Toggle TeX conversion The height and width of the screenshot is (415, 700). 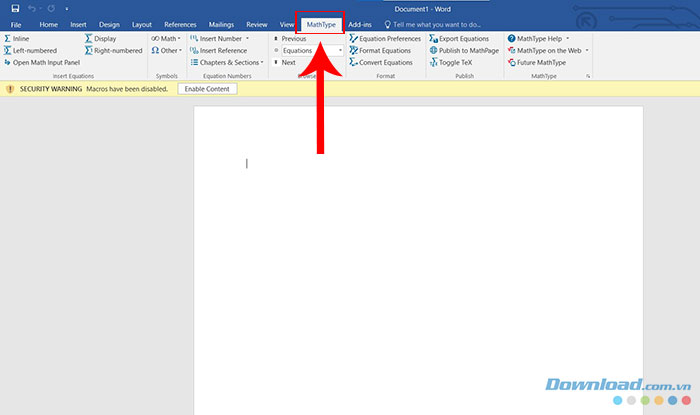(x=457, y=62)
